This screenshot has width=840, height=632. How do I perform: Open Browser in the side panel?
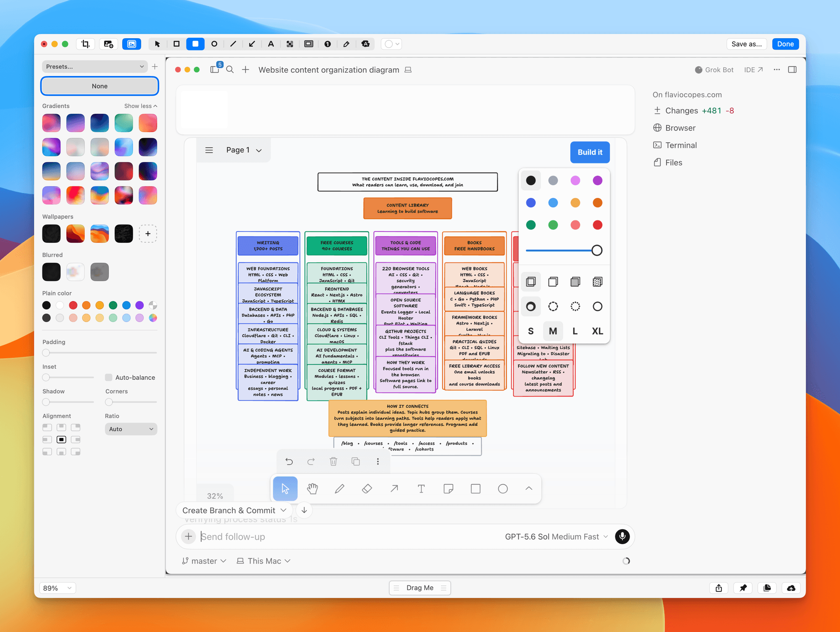pos(675,128)
